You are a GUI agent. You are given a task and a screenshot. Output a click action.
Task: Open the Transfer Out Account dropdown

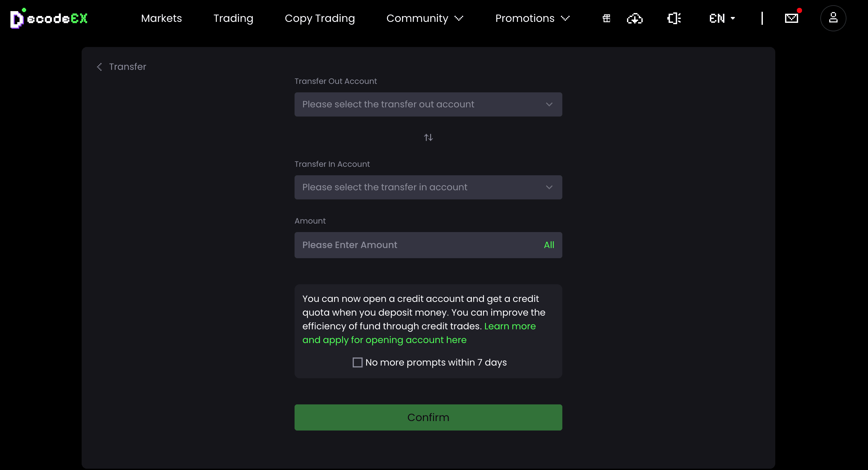[x=428, y=104]
